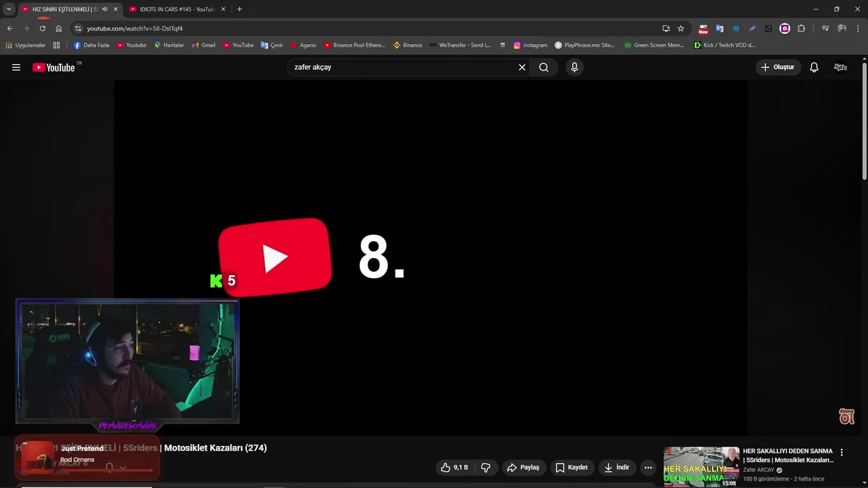Open the Çevir translate bookmark
The width and height of the screenshot is (868, 488).
(272, 45)
